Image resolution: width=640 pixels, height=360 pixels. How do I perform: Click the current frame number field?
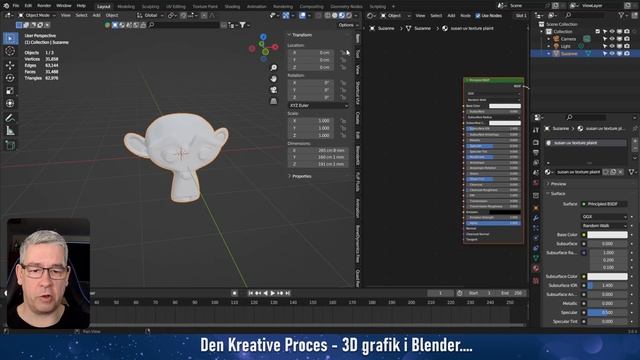tap(440, 293)
